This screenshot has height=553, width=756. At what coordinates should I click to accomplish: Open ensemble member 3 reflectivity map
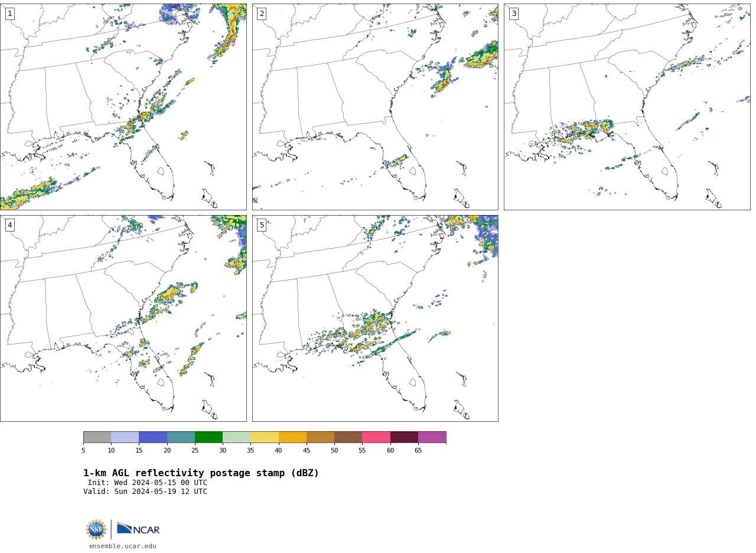[627, 107]
